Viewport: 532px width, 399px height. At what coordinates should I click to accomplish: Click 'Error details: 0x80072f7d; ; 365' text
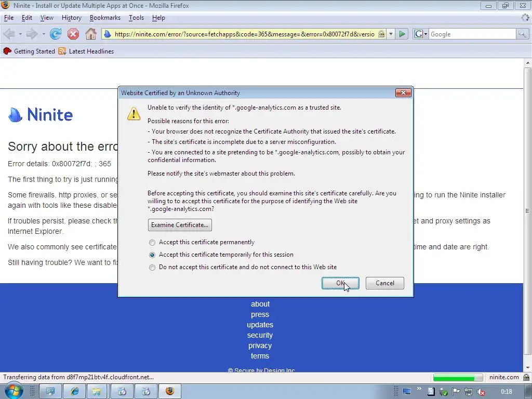59,164
